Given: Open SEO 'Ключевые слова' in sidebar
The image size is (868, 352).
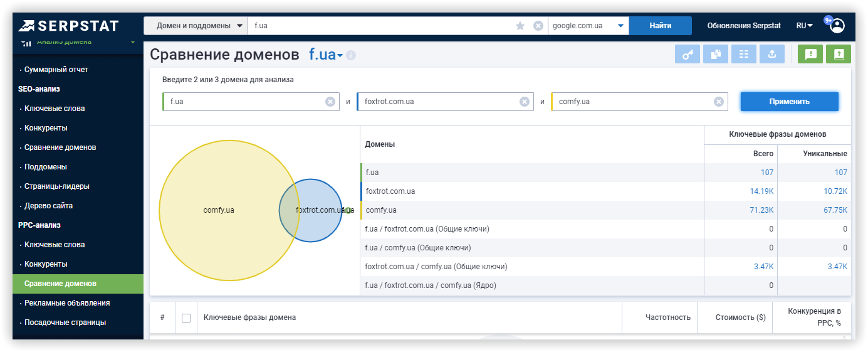Looking at the screenshot, I should click(55, 109).
